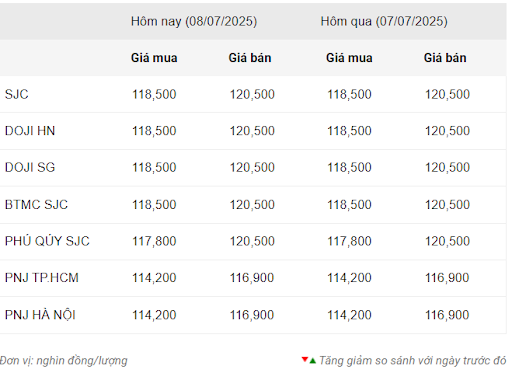Screen dimensions: 512x373
Task: Select SJC buy price 118,500 for today
Action: (x=154, y=94)
